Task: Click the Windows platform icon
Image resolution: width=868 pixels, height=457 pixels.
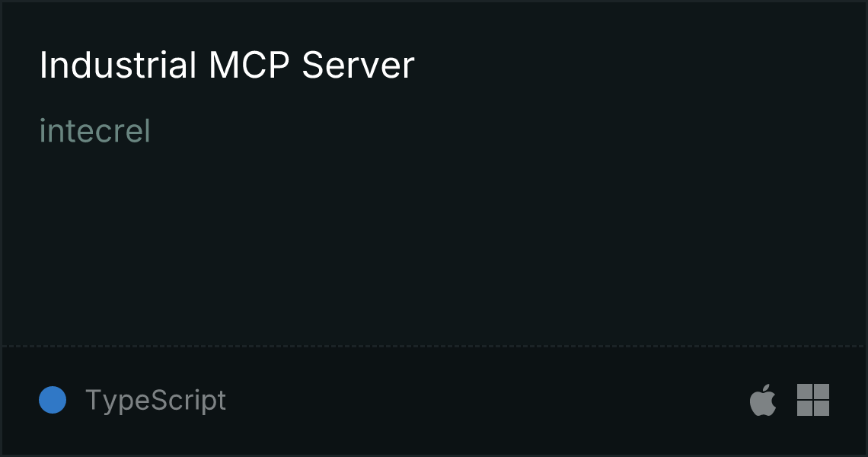Action: click(x=813, y=400)
